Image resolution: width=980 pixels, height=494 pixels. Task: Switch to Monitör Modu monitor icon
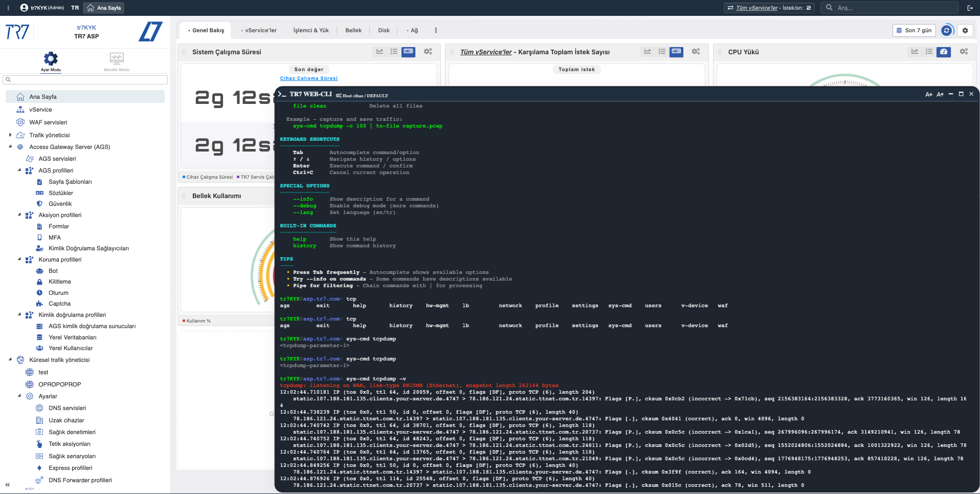(117, 58)
